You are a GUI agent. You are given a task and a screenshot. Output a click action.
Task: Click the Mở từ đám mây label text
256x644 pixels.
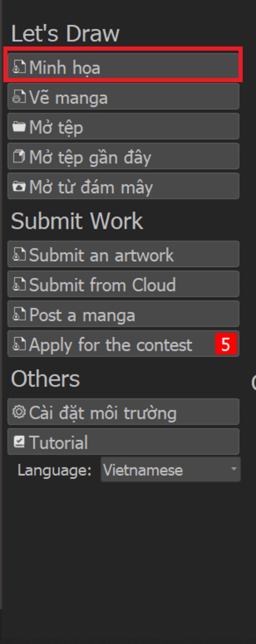tap(91, 187)
